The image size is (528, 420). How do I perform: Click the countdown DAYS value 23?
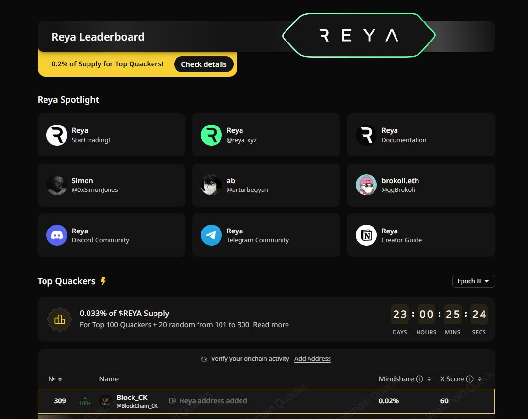click(400, 314)
